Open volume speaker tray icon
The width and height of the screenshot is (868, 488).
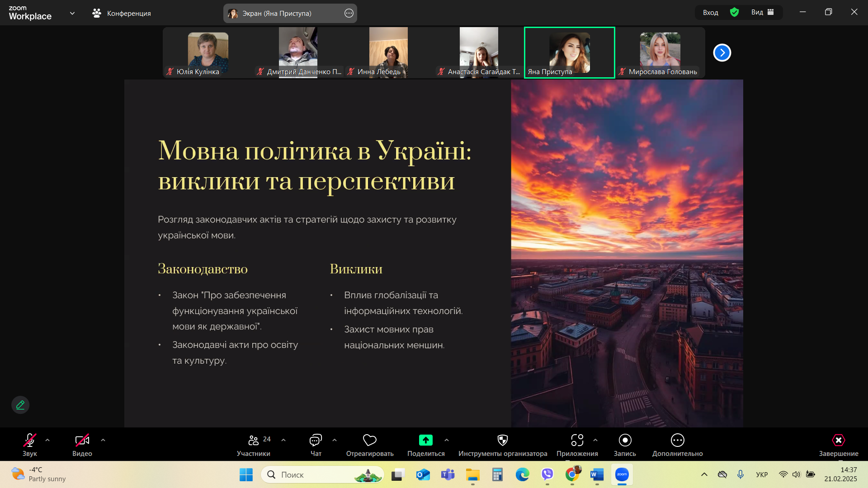pyautogui.click(x=796, y=474)
